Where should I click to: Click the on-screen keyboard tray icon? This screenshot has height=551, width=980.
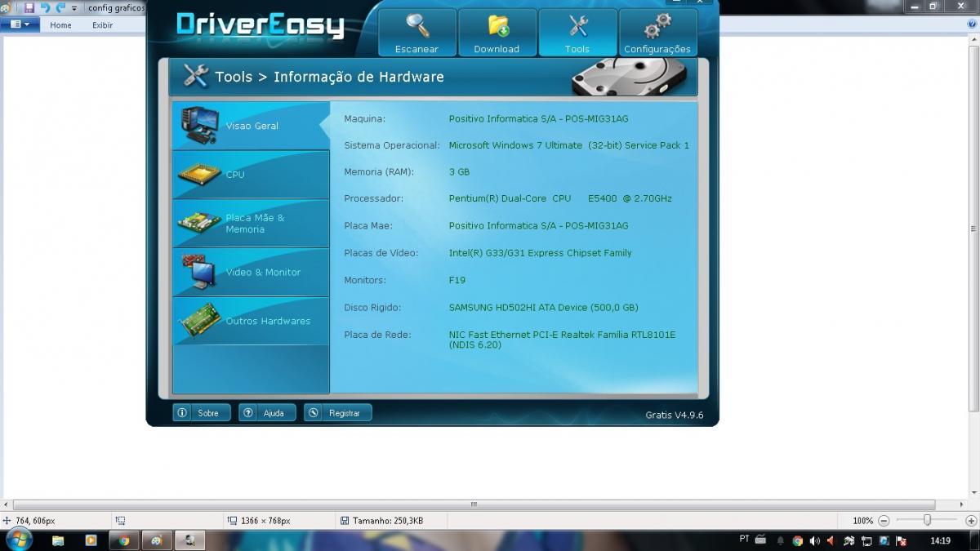click(x=760, y=540)
